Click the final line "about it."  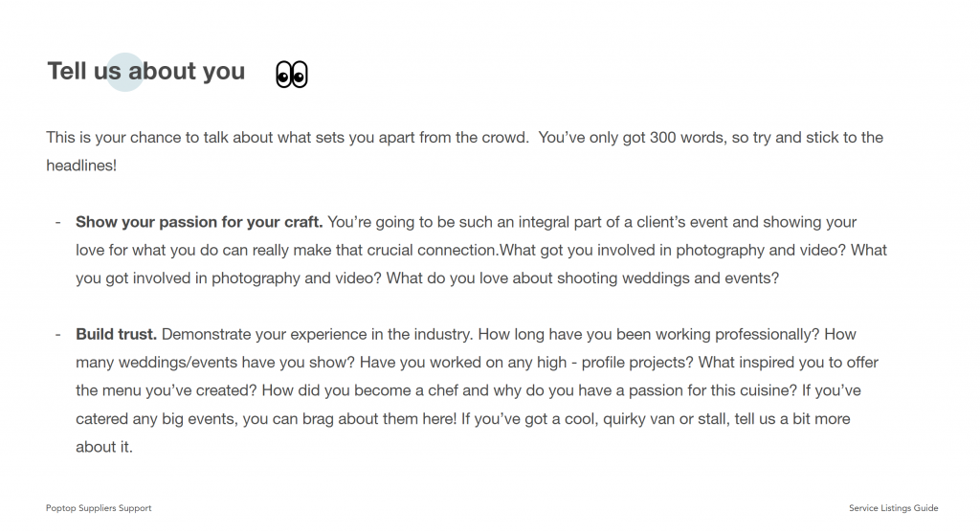[x=104, y=447]
